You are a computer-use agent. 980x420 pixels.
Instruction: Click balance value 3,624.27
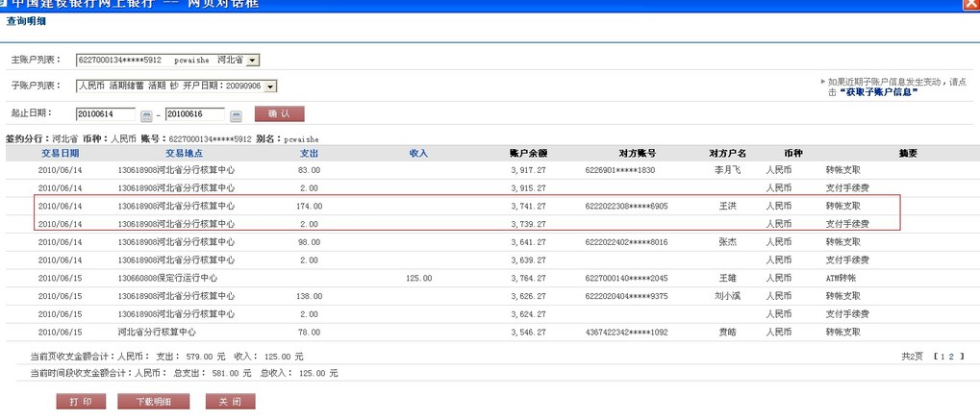click(x=528, y=314)
